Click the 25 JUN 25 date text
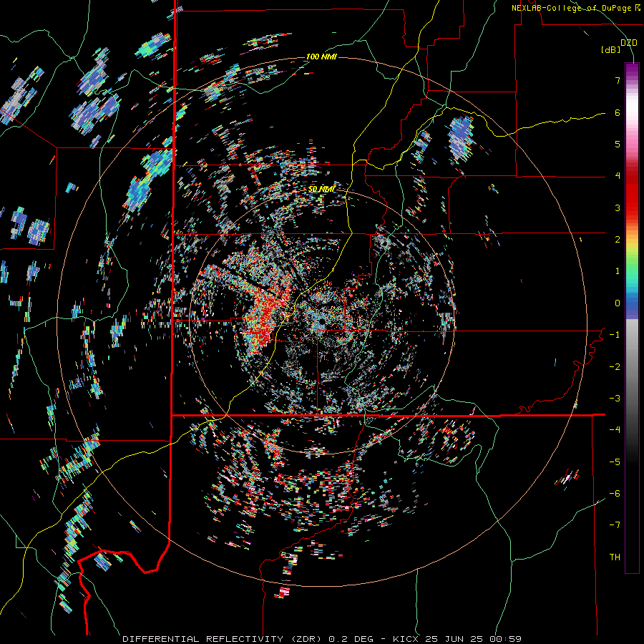This screenshot has height=644, width=644. (x=454, y=639)
